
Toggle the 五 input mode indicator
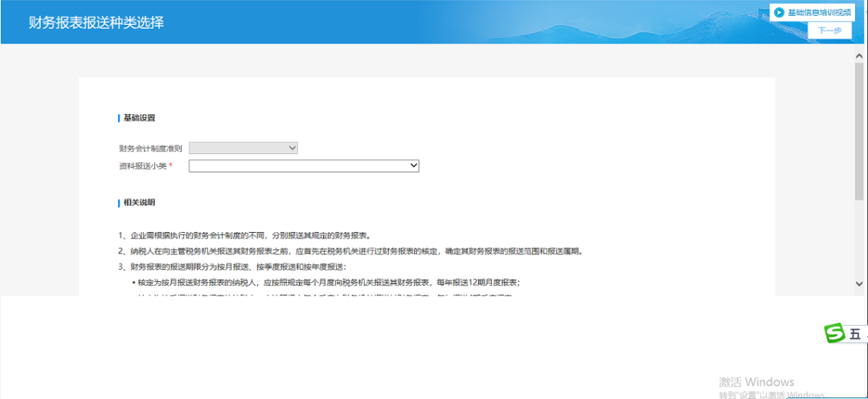(854, 334)
